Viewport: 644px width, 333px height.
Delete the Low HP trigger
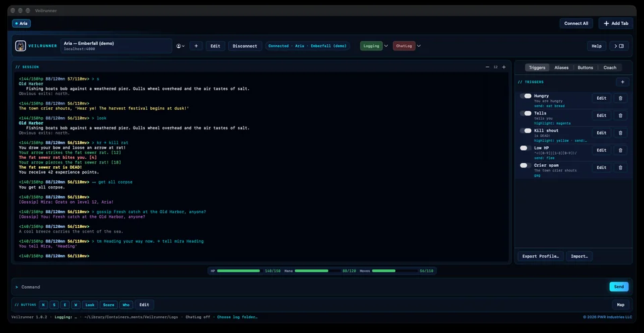620,150
